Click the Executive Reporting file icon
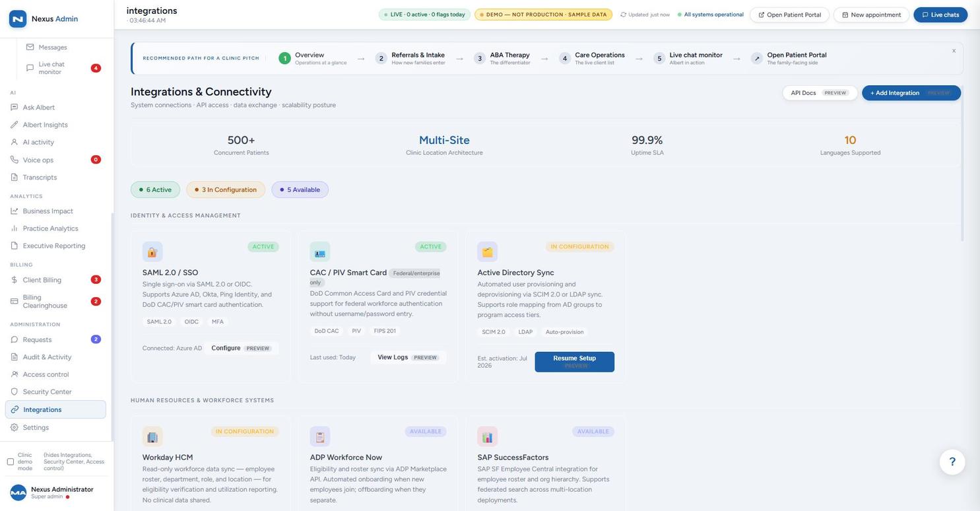 coord(15,246)
